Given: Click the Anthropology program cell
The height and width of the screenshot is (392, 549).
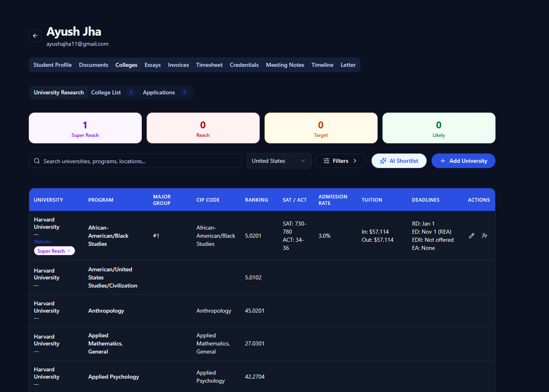Looking at the screenshot, I should (106, 311).
